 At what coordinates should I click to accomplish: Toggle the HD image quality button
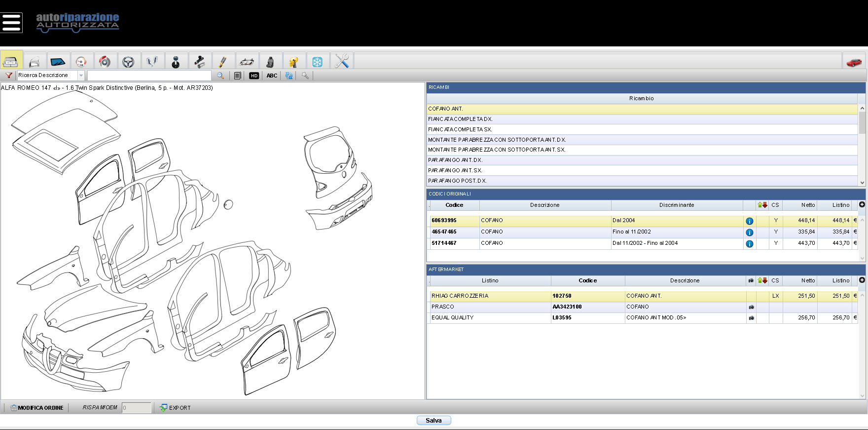point(254,76)
